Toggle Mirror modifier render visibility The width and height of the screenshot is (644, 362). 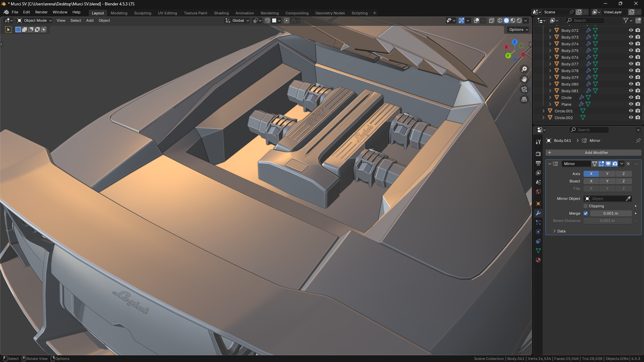615,164
